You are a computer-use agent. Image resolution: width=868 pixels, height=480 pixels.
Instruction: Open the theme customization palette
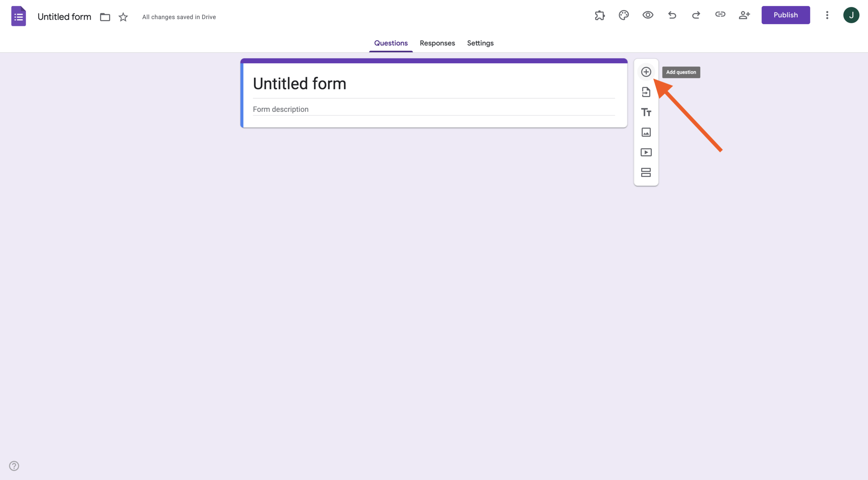[x=624, y=15]
